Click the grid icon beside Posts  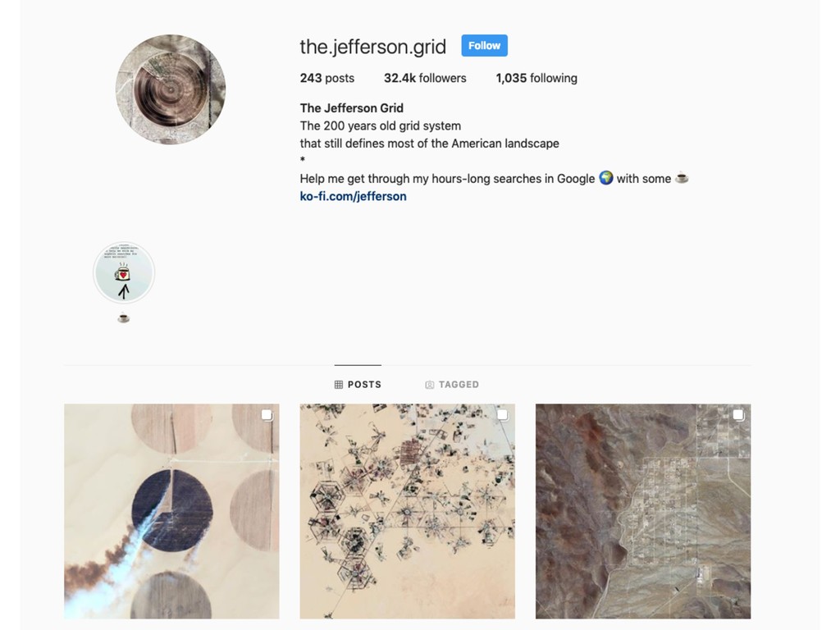[339, 385]
